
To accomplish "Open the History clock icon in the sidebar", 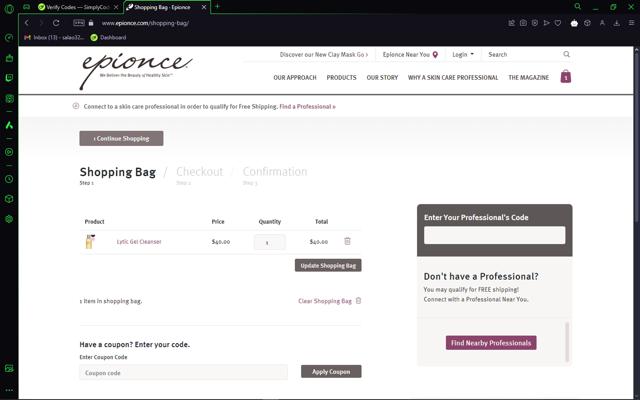I will (x=9, y=179).
